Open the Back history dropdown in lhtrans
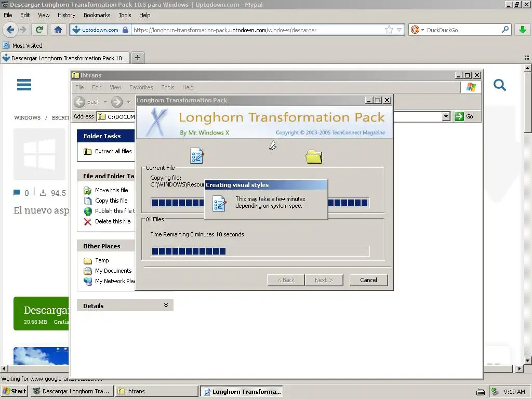The height and width of the screenshot is (399, 532). [105, 102]
